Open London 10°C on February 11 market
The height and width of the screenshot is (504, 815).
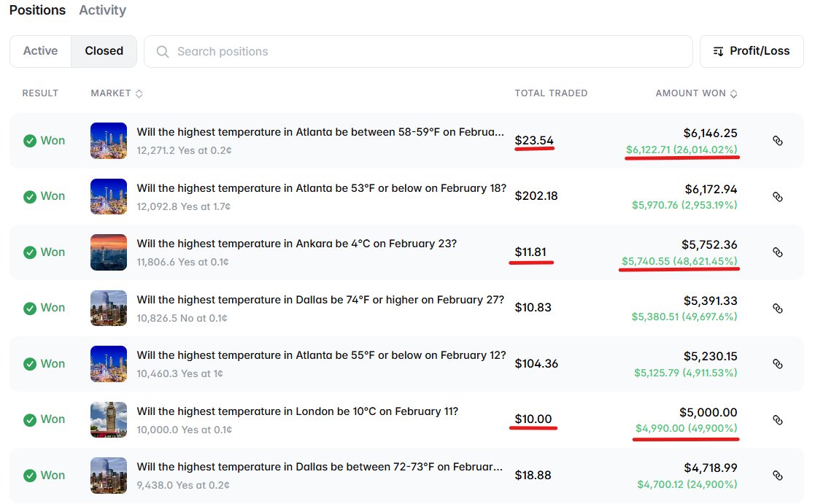pyautogui.click(x=297, y=411)
